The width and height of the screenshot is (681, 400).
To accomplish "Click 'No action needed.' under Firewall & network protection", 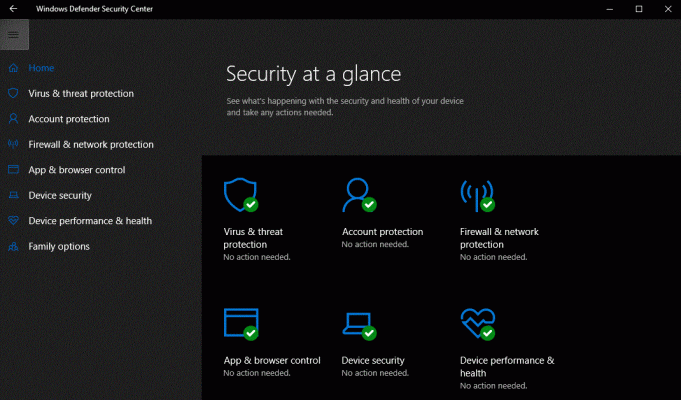I will point(494,257).
